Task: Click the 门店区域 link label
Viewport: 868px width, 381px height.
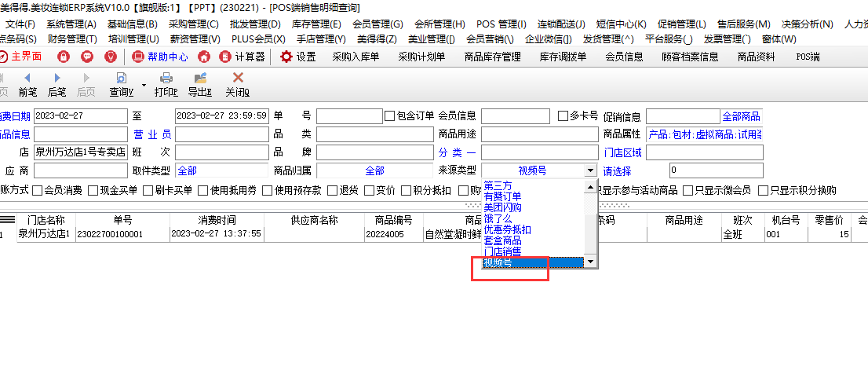Action: tap(623, 152)
